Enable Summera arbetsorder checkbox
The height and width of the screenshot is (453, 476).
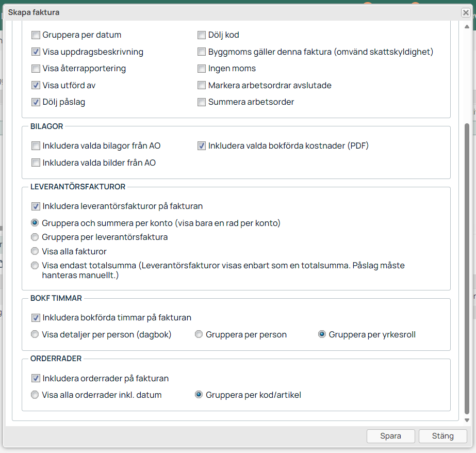coord(202,102)
